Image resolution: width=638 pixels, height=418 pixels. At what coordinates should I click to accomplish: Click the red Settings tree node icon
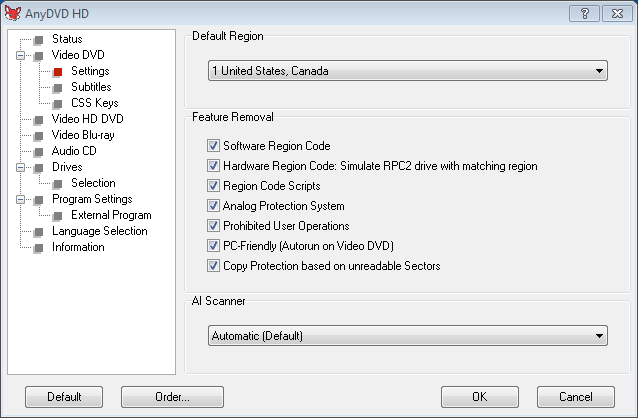[x=57, y=71]
